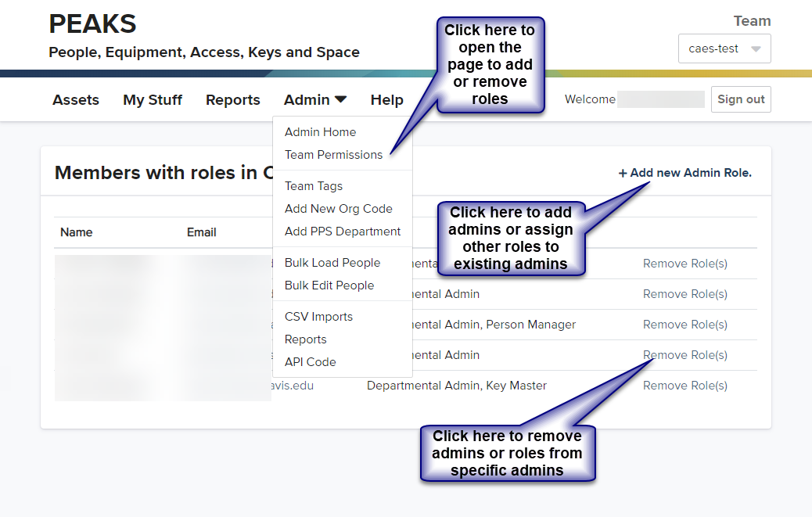Click the Welcome username field
This screenshot has width=812, height=517.
pyautogui.click(x=661, y=99)
